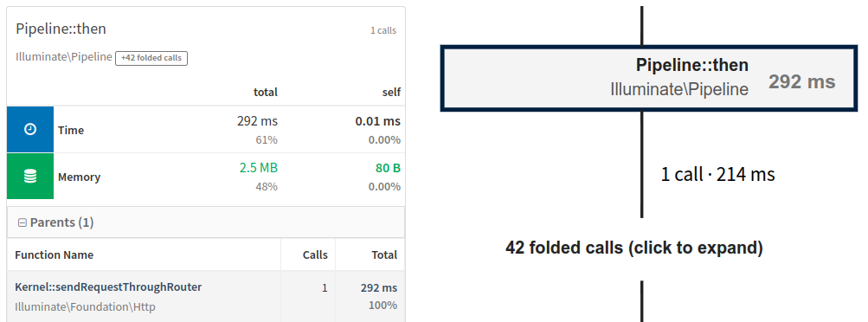Sort parents by Total column
The image size is (868, 322).
tap(384, 255)
